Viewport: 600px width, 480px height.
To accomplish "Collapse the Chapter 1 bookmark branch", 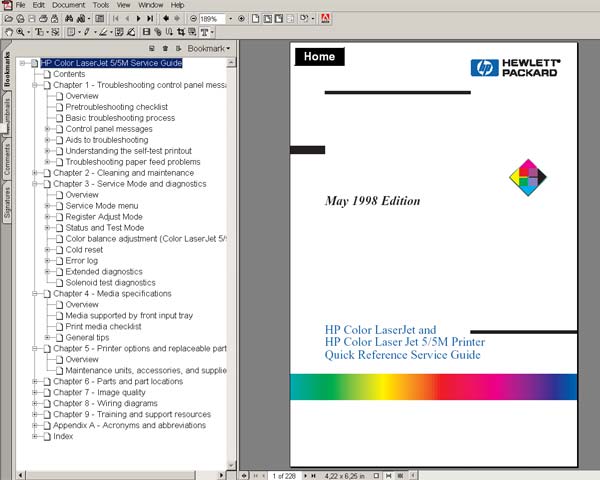I will tap(35, 85).
